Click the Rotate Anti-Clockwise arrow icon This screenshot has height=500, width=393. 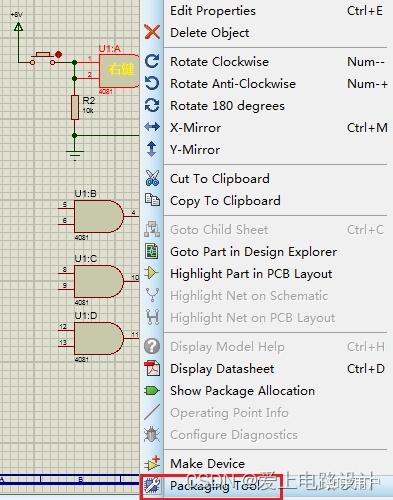pos(152,83)
